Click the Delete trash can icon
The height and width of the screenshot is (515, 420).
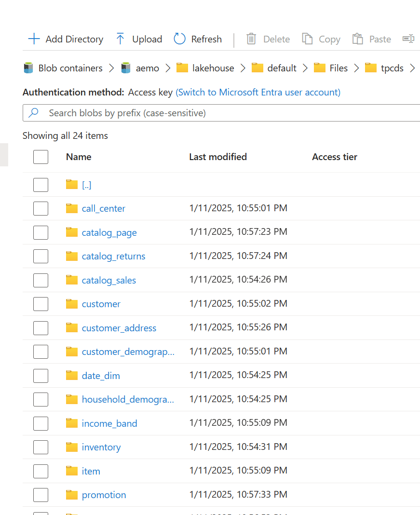point(251,39)
